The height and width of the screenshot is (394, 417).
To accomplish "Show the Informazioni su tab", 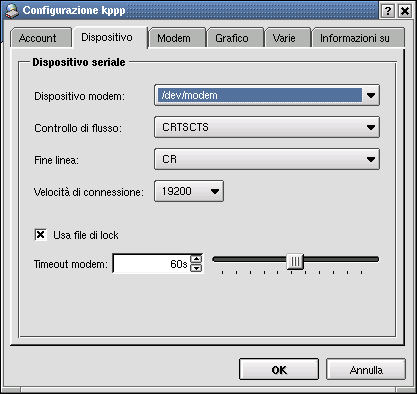I will (358, 38).
